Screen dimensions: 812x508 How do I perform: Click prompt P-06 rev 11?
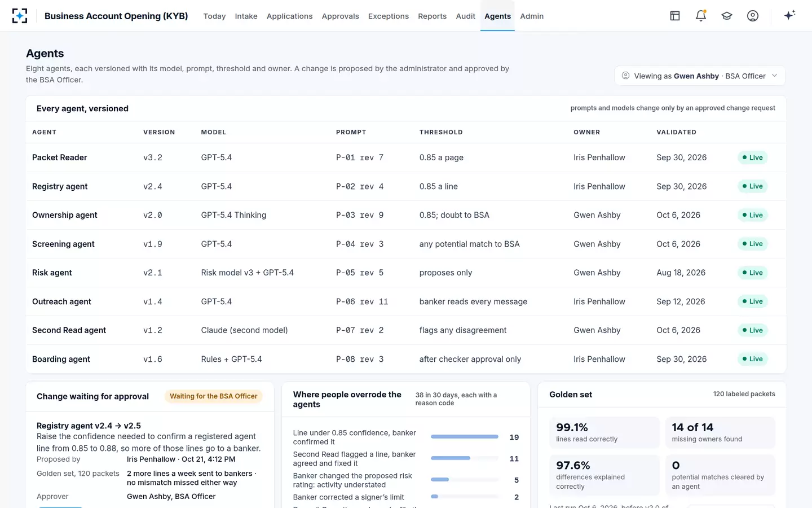click(x=362, y=301)
